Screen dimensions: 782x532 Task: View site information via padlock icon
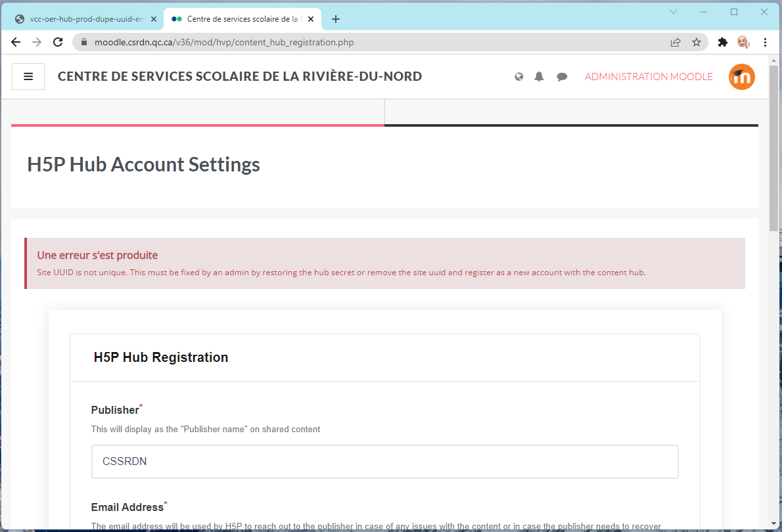84,43
